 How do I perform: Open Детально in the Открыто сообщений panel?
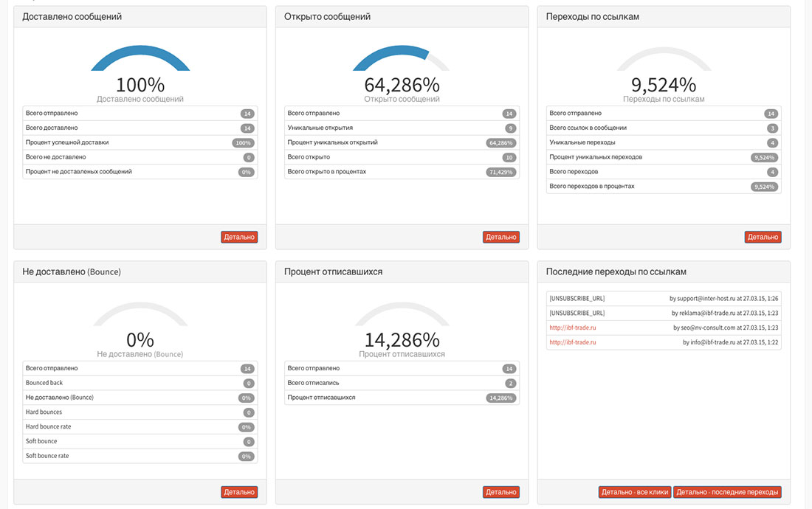click(x=500, y=237)
